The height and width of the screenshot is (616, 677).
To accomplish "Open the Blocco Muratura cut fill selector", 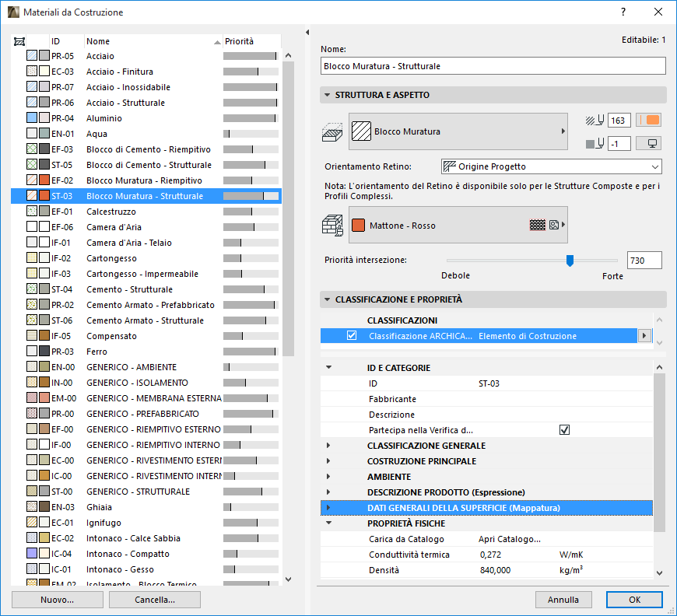I will click(458, 131).
